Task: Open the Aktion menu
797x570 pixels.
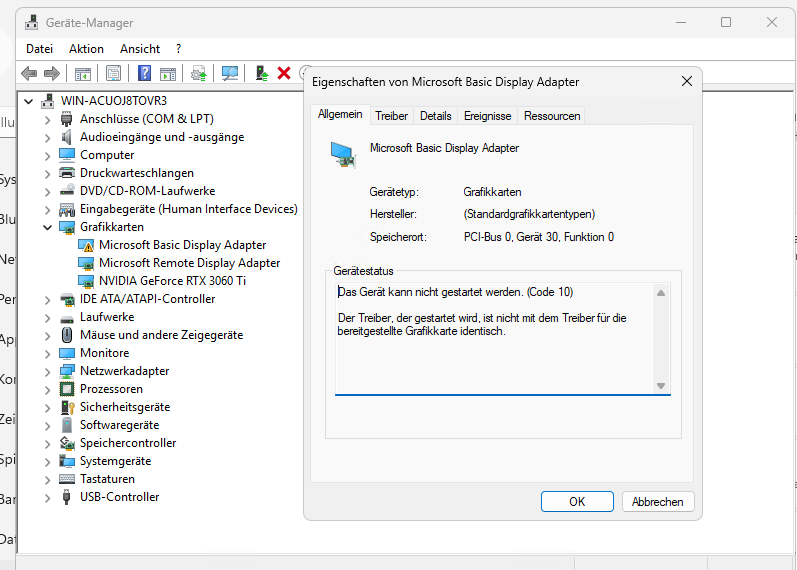Action: 86,49
